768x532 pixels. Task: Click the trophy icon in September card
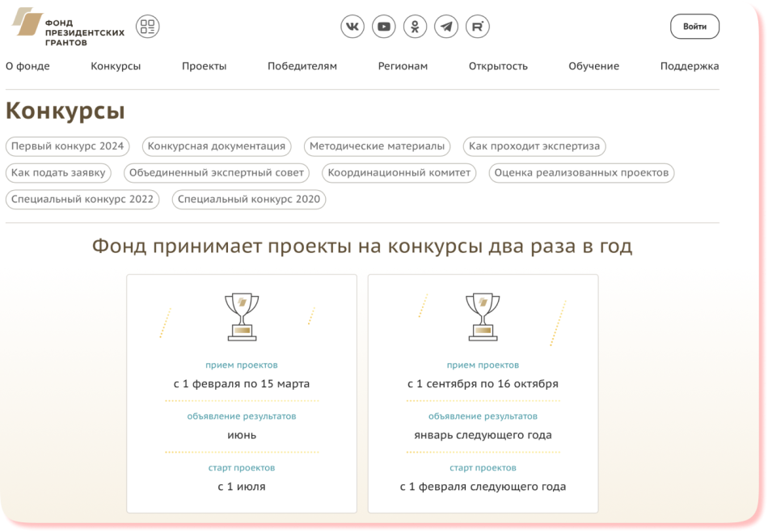click(x=483, y=317)
